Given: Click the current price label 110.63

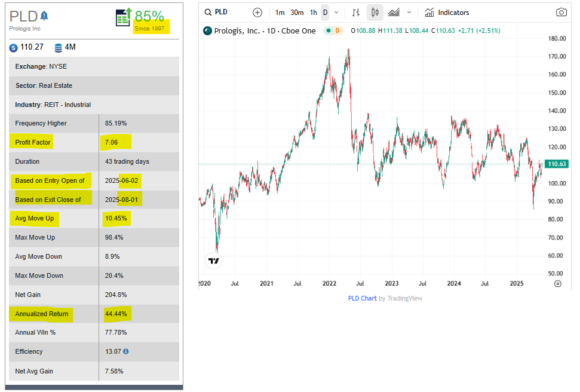Looking at the screenshot, I should 557,164.
